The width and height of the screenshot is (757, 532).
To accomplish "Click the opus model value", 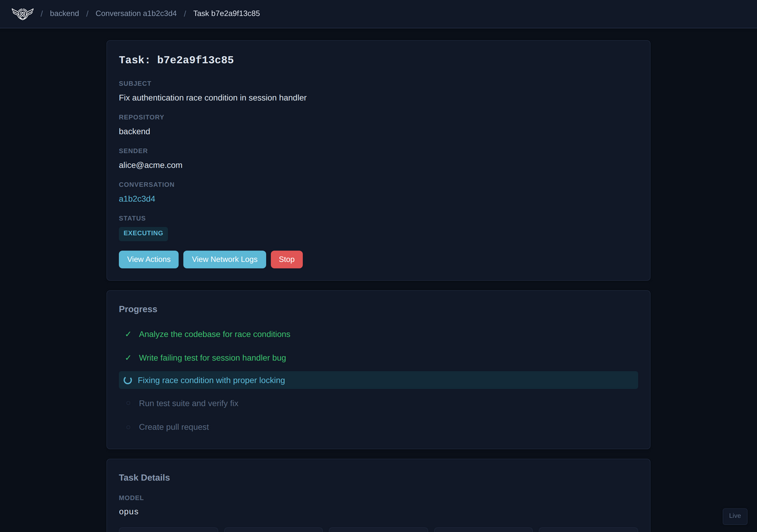I will 129,512.
